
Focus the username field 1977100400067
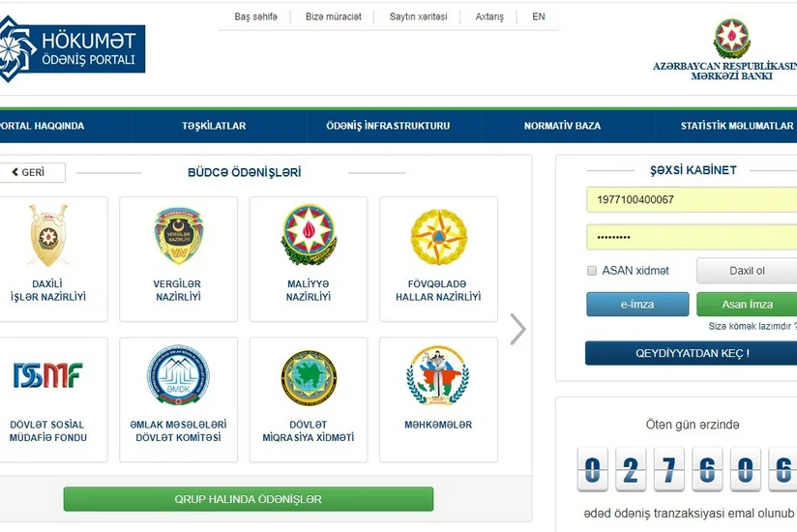click(692, 199)
